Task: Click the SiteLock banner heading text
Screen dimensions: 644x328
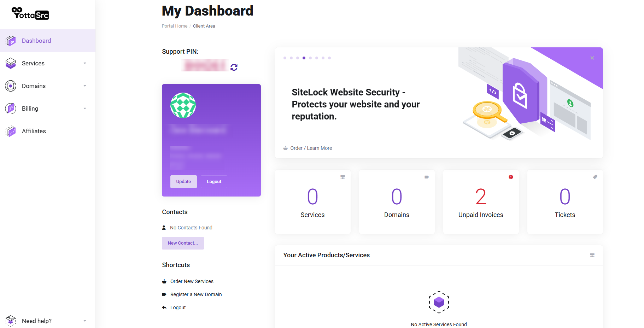Action: (x=356, y=104)
